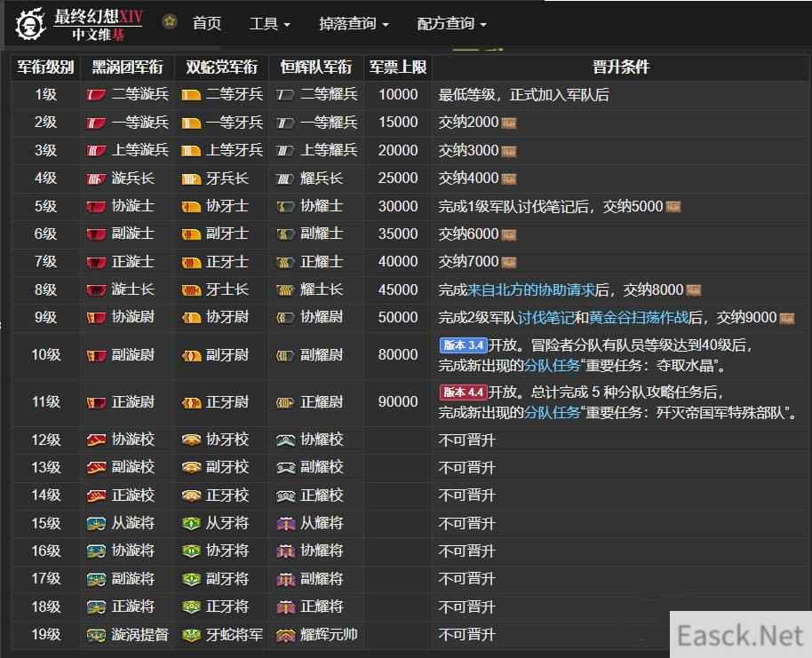Click the 恒辉队军衔 column header
812x658 pixels.
point(316,67)
